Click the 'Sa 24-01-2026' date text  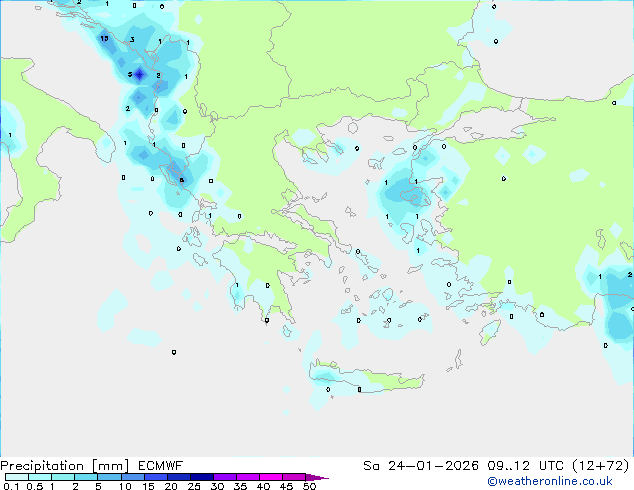[x=421, y=466]
